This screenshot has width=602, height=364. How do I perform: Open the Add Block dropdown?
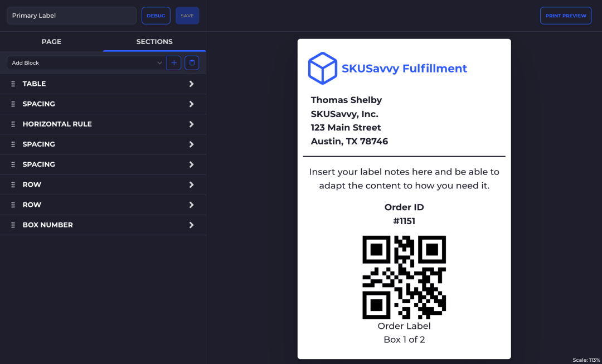click(x=87, y=63)
